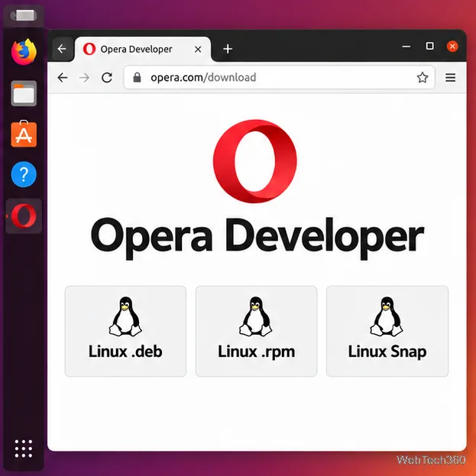The height and width of the screenshot is (476, 476).
Task: Reload the current page
Action: (x=107, y=78)
